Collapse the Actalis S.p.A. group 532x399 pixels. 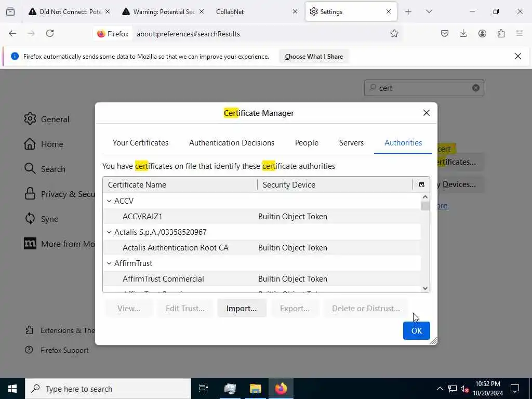click(x=109, y=232)
